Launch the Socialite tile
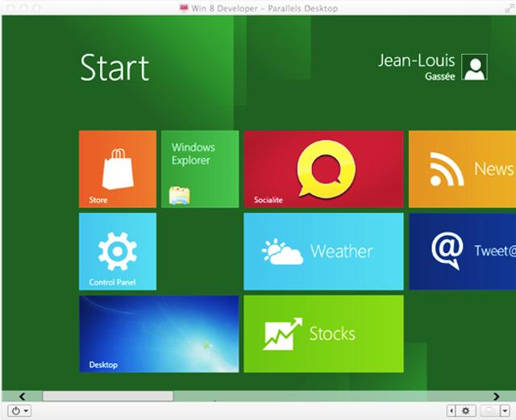The width and height of the screenshot is (516, 420). [323, 169]
